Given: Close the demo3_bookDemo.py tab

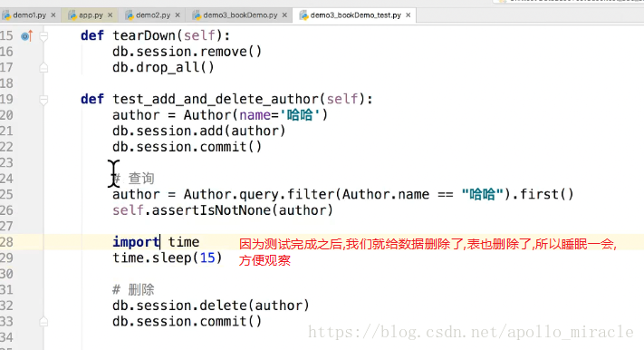Looking at the screenshot, I should (284, 15).
